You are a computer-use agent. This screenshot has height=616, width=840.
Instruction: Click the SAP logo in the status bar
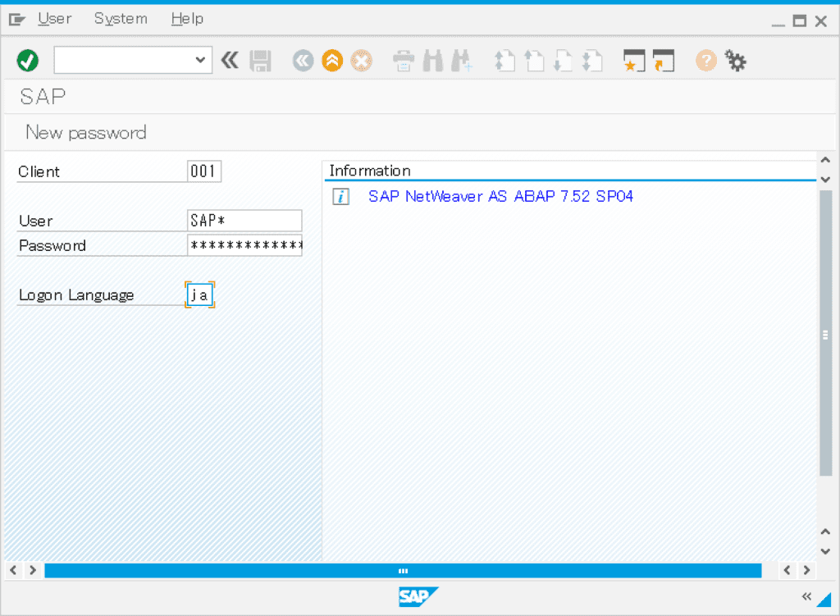point(418,596)
